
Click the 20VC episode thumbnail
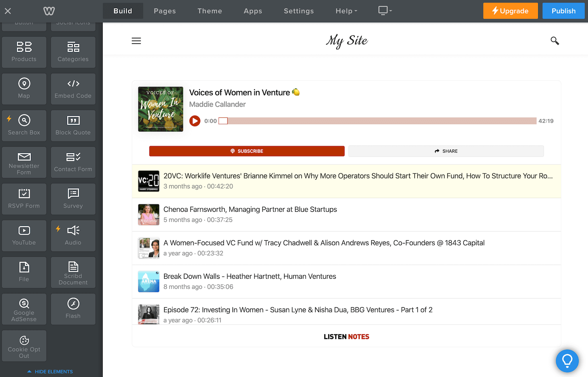click(x=149, y=181)
